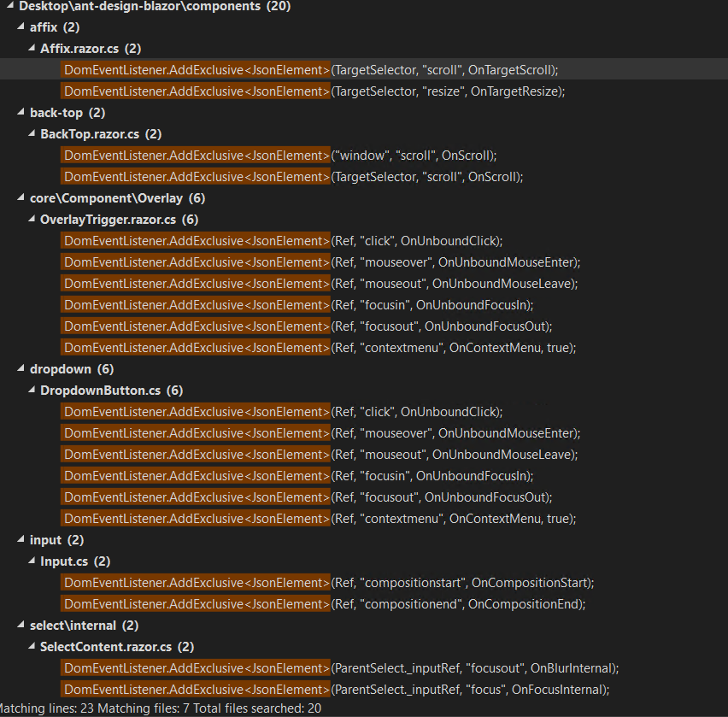Collapse the Desktop\ant-design-blazor\components root node
This screenshot has width=728, height=717.
(x=10, y=5)
